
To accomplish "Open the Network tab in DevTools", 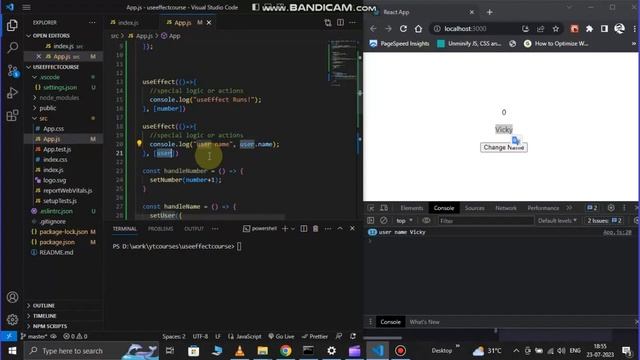I will [506, 208].
